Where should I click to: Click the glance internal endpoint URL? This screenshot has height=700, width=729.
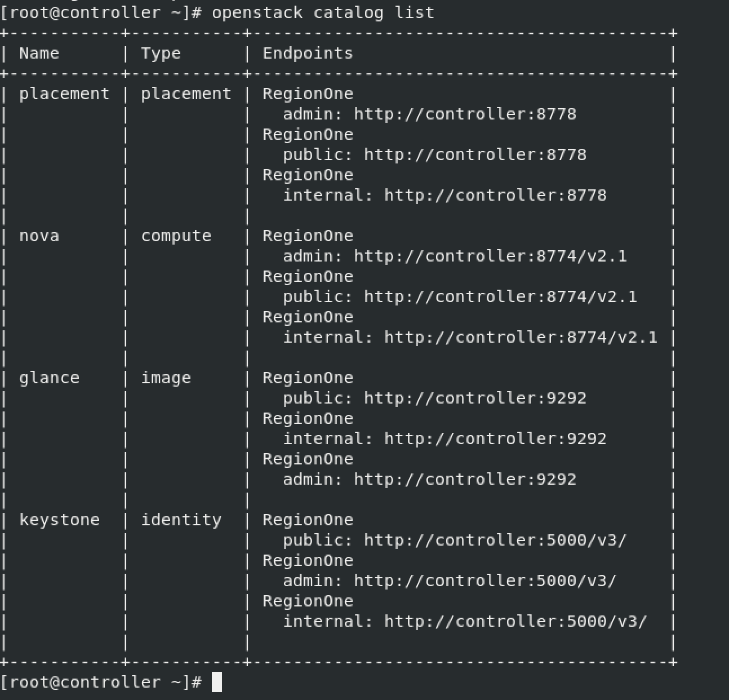[x=495, y=439]
